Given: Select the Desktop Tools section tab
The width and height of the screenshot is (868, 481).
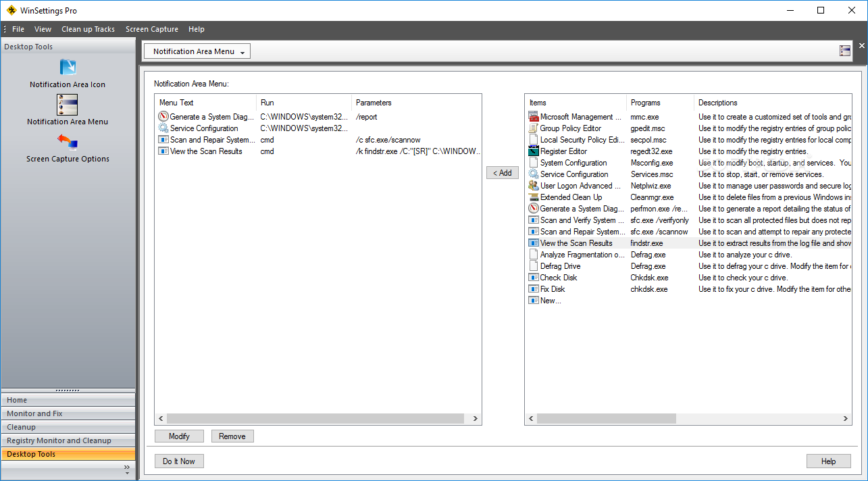Looking at the screenshot, I should point(68,454).
